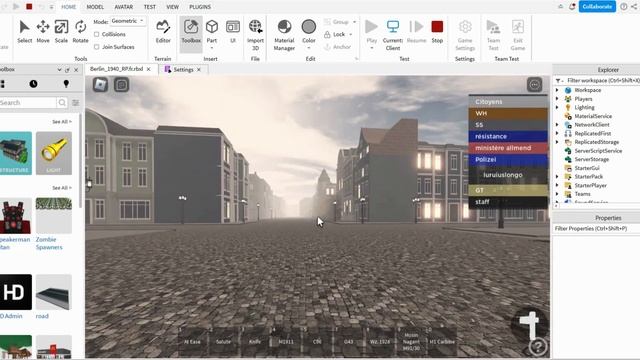Image resolution: width=640 pixels, height=360 pixels.
Task: Click the Lock button
Action: (x=335, y=34)
